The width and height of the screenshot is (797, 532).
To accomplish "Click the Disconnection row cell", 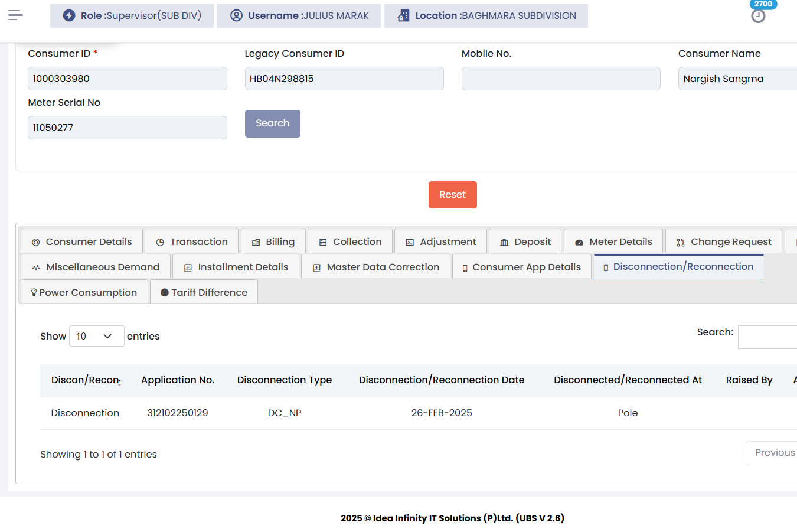I will [85, 413].
